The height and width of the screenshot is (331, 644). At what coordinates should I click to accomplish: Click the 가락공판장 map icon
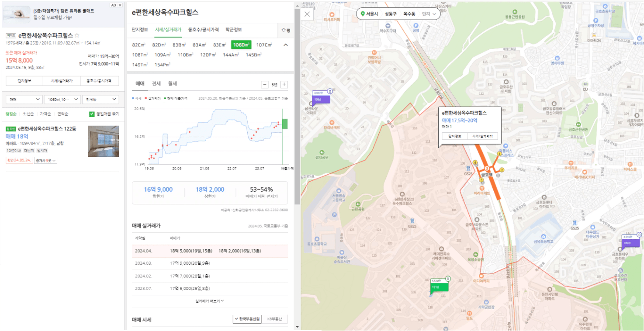pyautogui.click(x=486, y=301)
